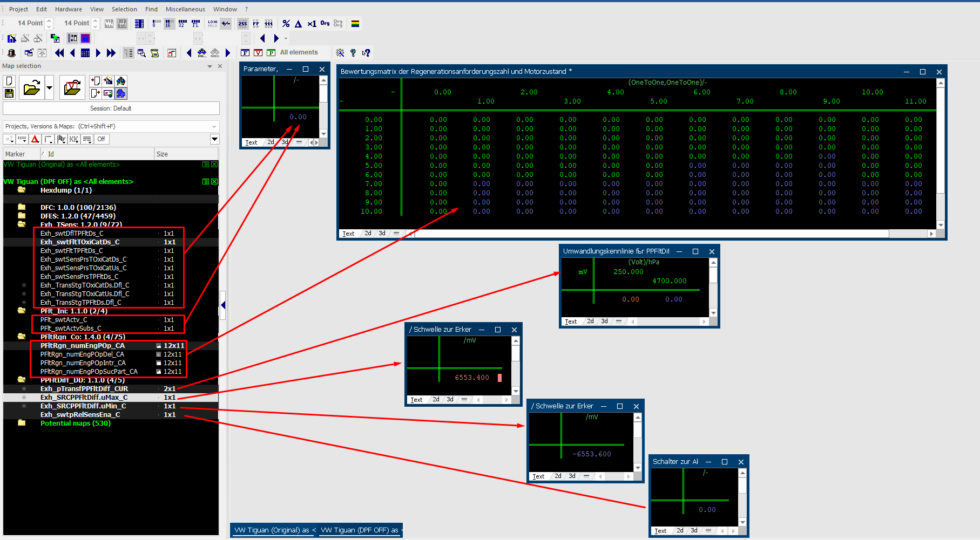Image resolution: width=980 pixels, height=540 pixels.
Task: Open the Miscellaneous menu
Action: (185, 9)
